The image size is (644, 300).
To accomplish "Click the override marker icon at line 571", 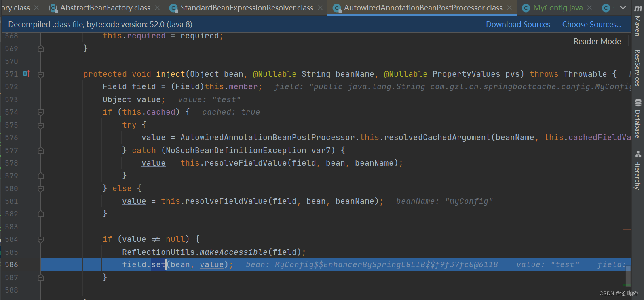I will tap(26, 73).
